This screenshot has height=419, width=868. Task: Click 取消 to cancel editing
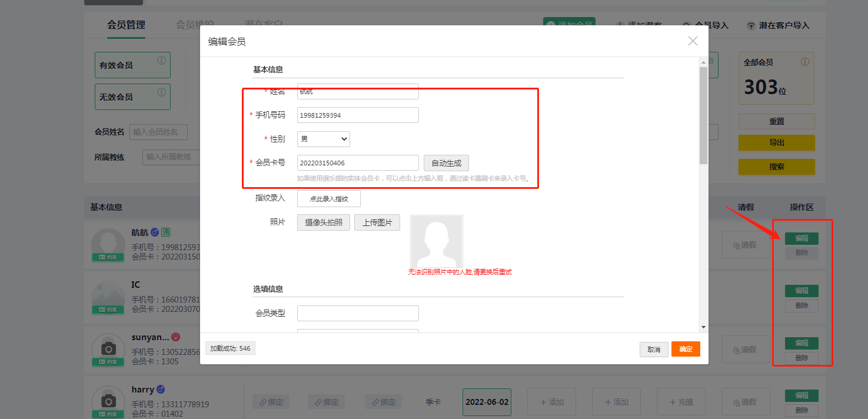point(654,349)
